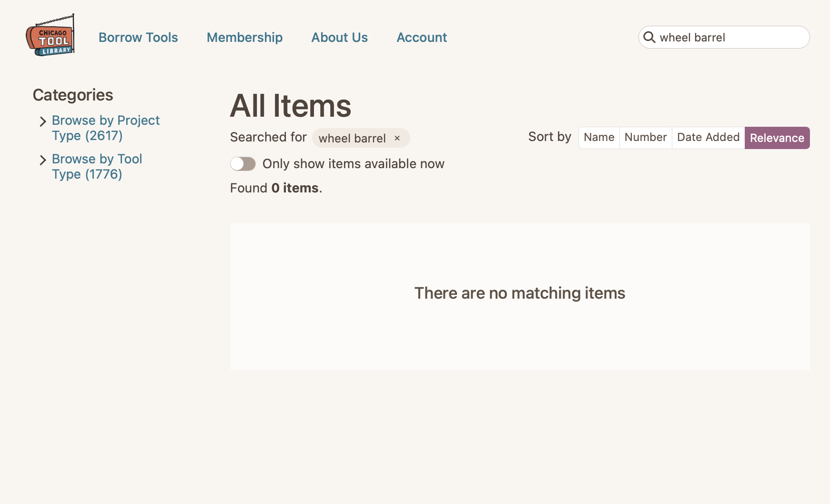This screenshot has height=504, width=830.
Task: Open the Borrow Tools menu
Action: click(138, 37)
